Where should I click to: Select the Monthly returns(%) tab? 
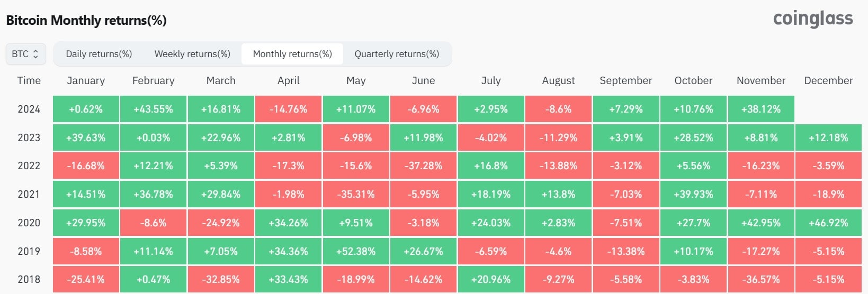pos(292,54)
